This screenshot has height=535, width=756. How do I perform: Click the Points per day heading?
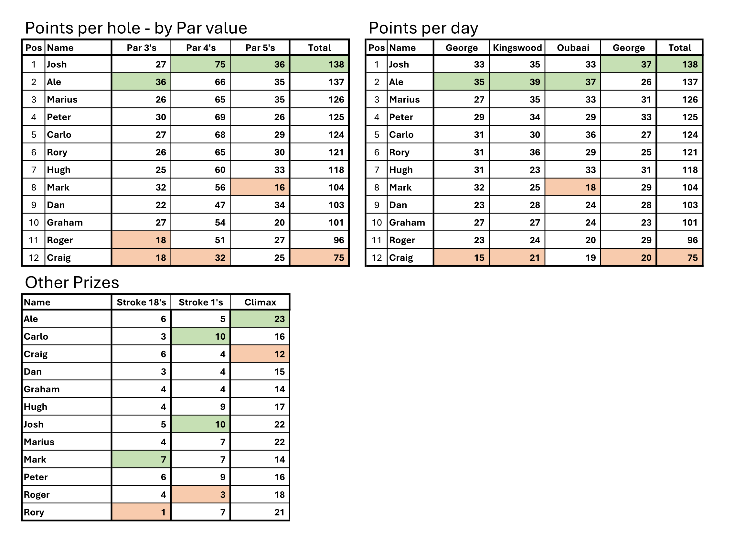[x=423, y=28]
